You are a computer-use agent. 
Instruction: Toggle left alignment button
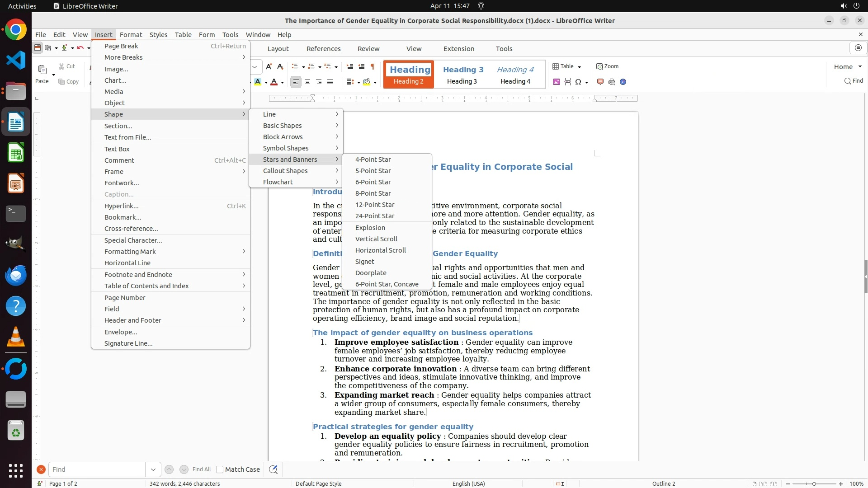coord(296,82)
